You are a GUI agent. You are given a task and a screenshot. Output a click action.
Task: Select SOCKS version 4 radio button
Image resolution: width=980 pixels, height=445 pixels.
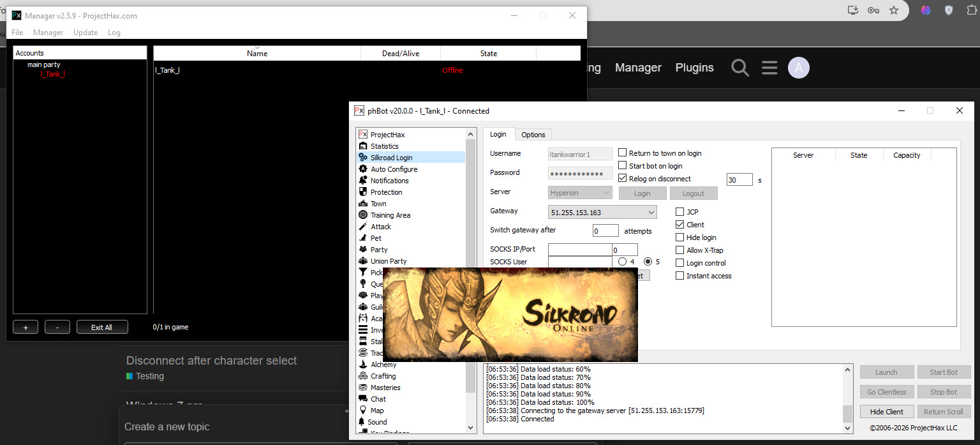[x=623, y=262]
